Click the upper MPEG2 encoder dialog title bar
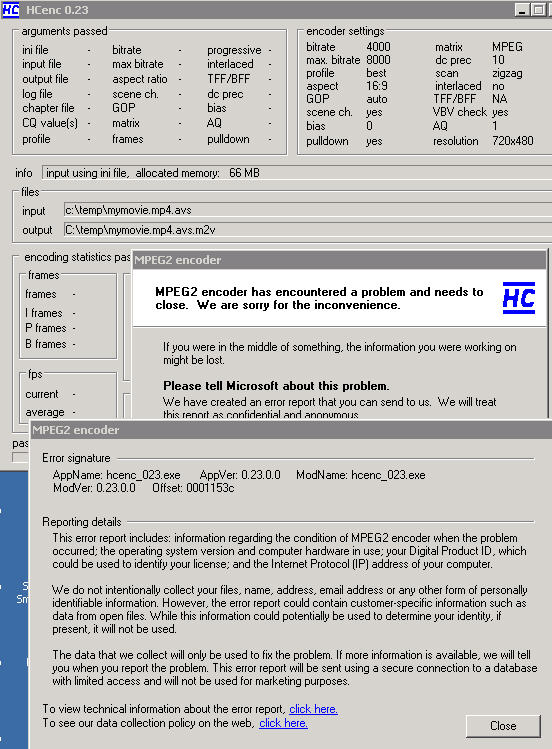This screenshot has width=552, height=749. coord(339,260)
